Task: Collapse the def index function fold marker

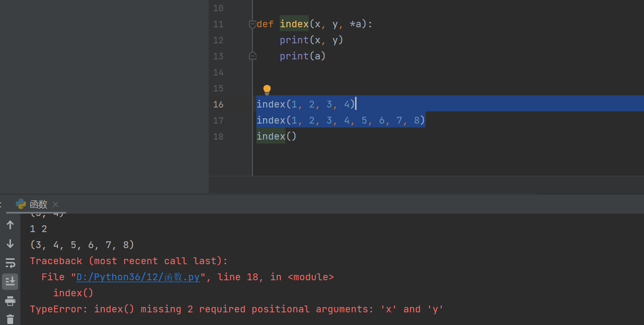Action: [252, 24]
